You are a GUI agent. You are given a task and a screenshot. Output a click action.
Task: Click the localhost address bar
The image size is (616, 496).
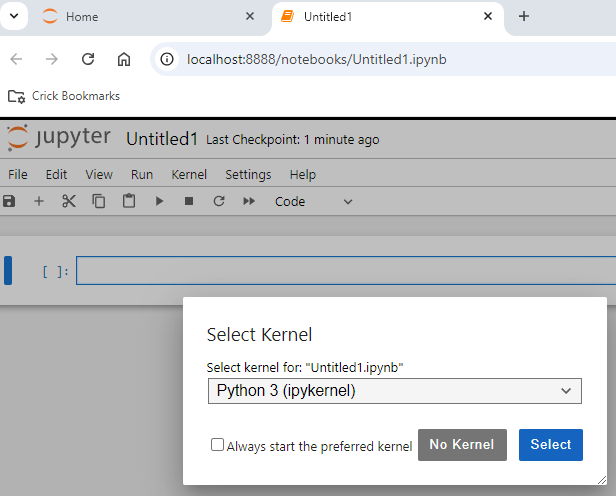[380, 59]
